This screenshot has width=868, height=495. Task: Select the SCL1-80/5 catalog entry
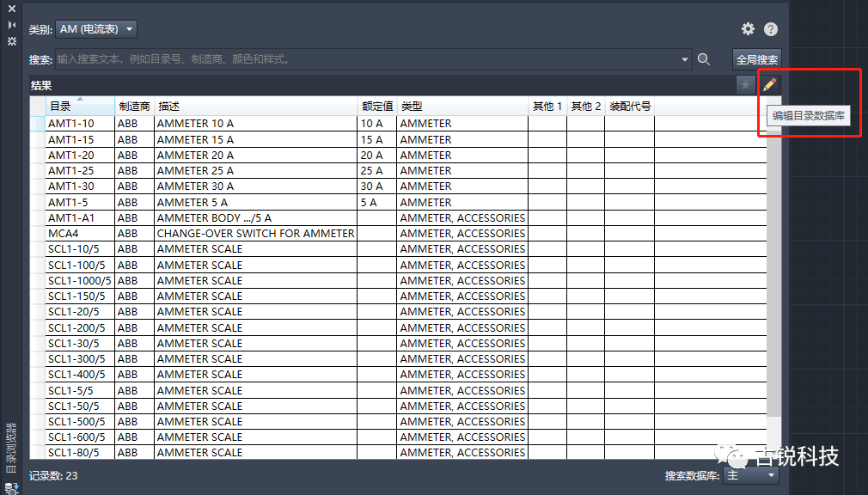coord(74,452)
